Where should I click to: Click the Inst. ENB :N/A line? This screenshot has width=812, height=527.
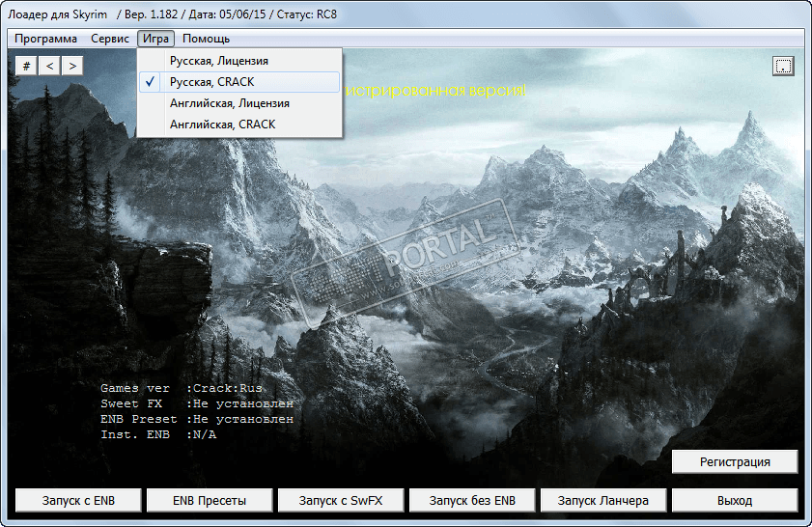tap(158, 435)
